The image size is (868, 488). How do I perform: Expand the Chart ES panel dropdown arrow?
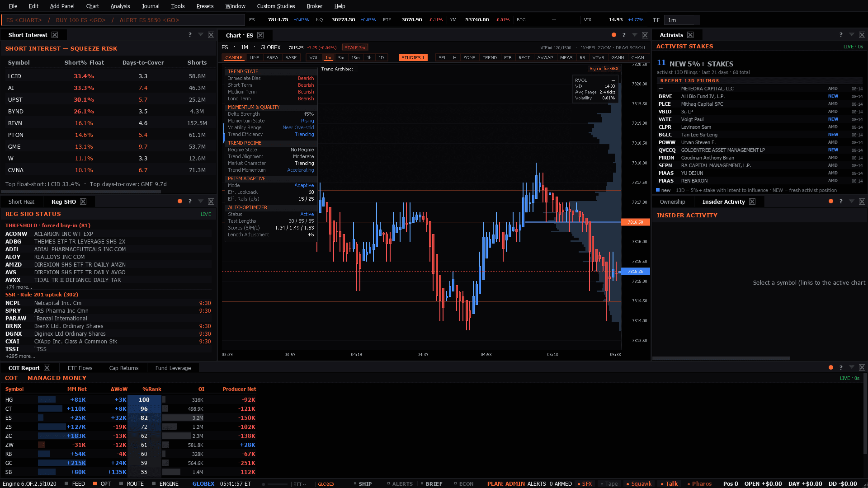click(635, 35)
